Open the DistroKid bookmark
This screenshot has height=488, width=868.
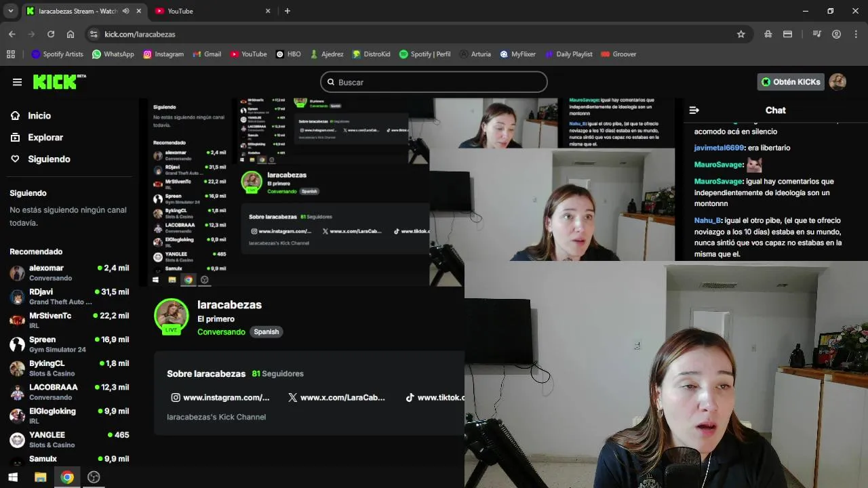[x=371, y=54]
